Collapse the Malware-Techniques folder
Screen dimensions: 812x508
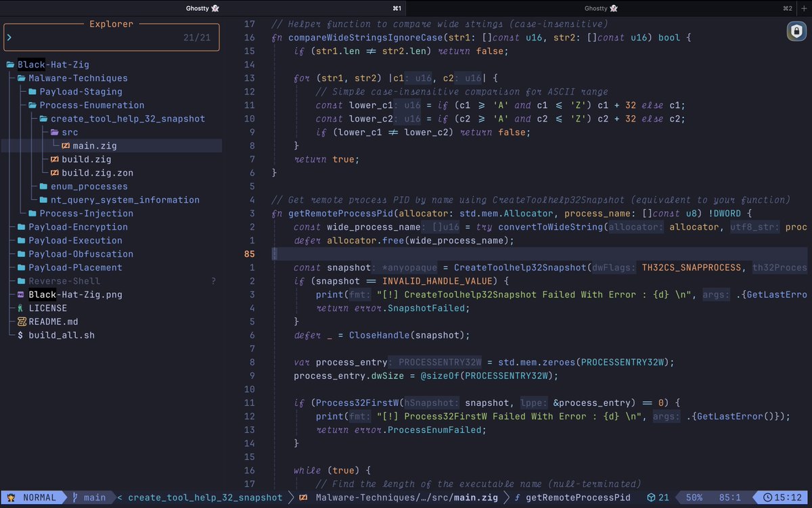click(x=72, y=78)
